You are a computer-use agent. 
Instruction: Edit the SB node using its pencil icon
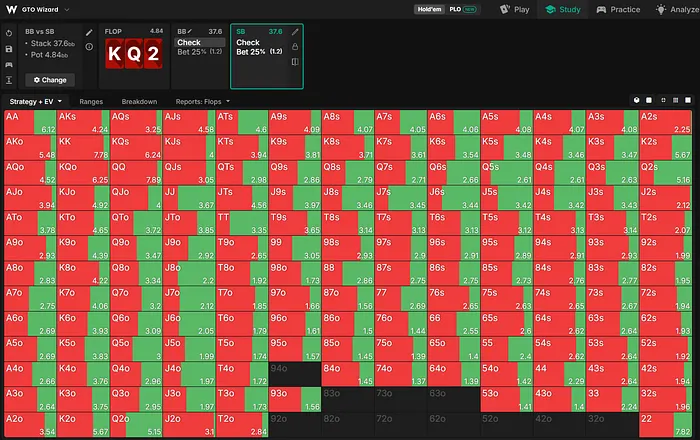(x=295, y=32)
